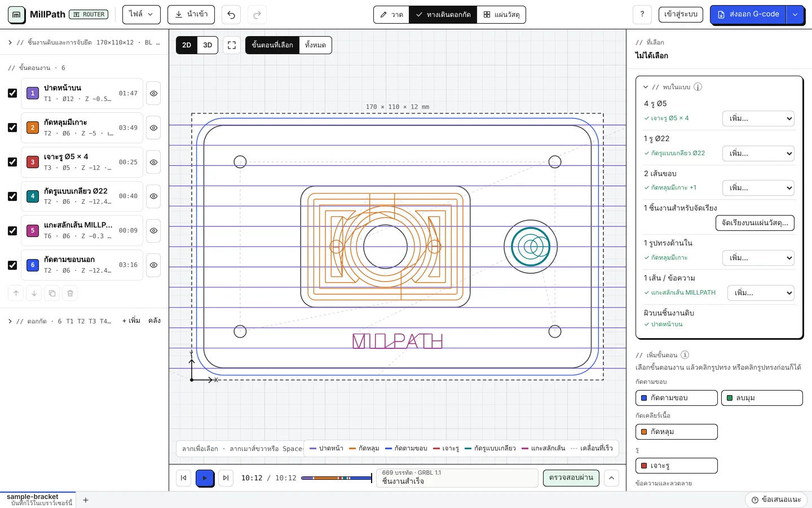Duplicate operation using the copy icon
Viewport: 812px width, 508px height.
coord(52,293)
